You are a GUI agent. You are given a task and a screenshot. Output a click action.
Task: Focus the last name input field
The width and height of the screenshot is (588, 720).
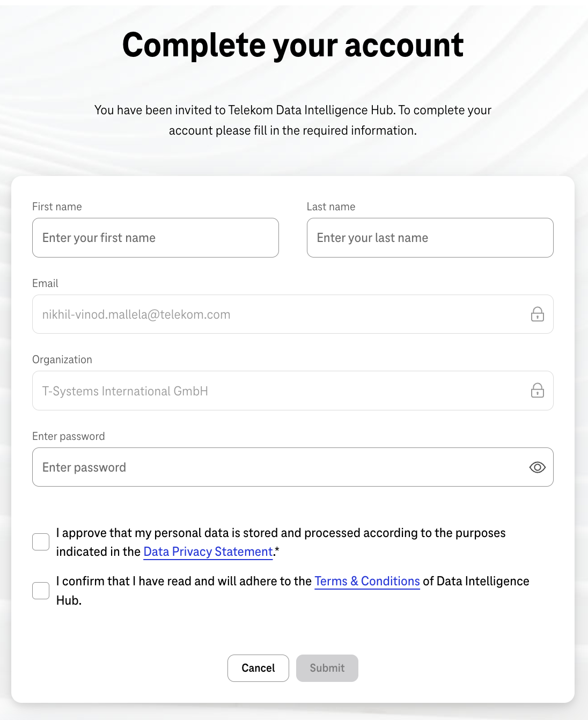pyautogui.click(x=430, y=238)
